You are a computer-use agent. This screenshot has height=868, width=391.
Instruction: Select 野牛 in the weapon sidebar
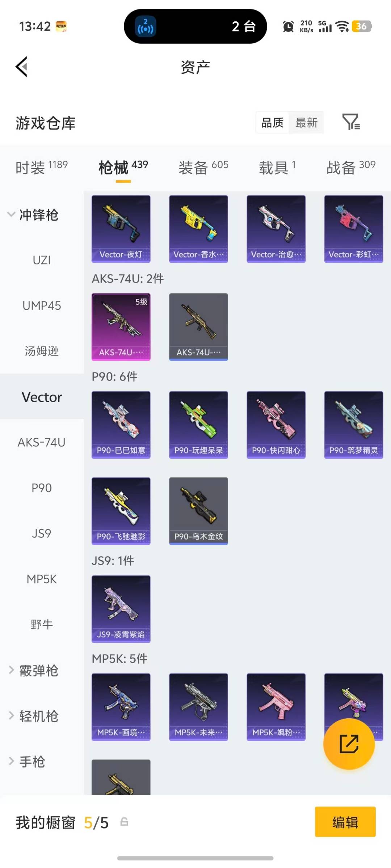42,625
